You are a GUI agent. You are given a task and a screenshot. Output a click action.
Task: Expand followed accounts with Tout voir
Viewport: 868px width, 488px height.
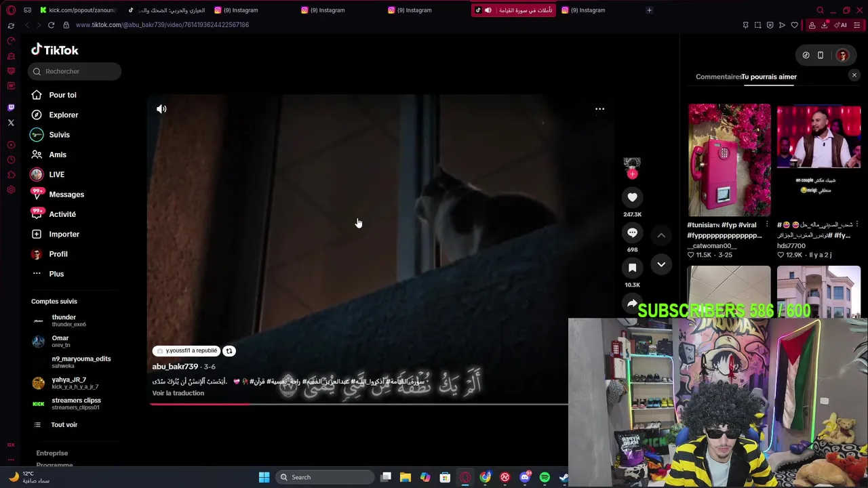tap(64, 424)
